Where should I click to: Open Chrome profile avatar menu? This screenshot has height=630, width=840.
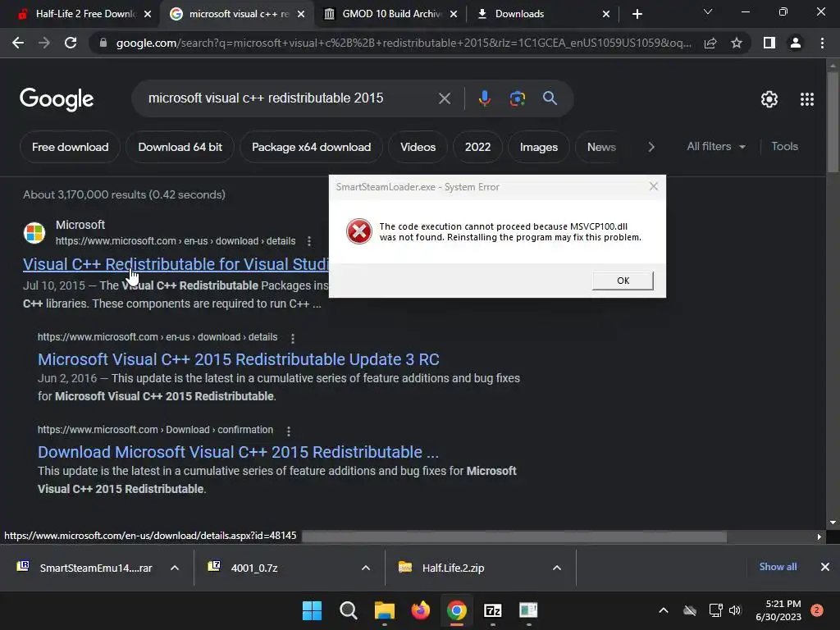[796, 43]
